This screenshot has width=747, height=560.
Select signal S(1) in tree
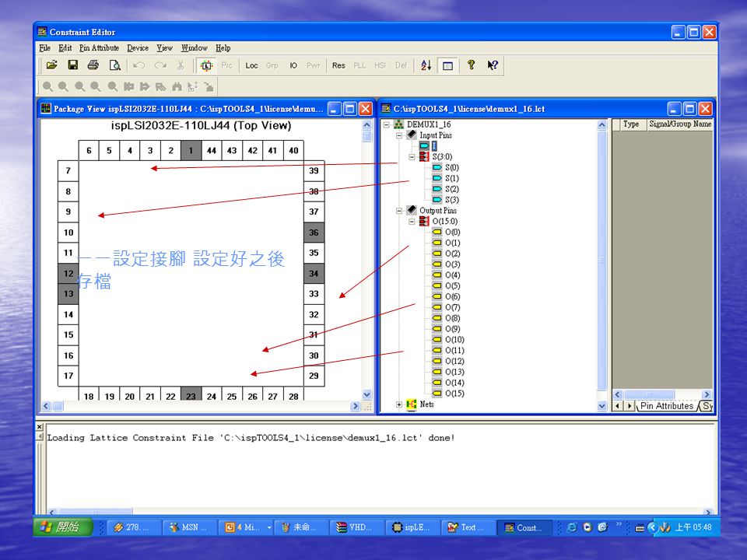click(x=451, y=178)
